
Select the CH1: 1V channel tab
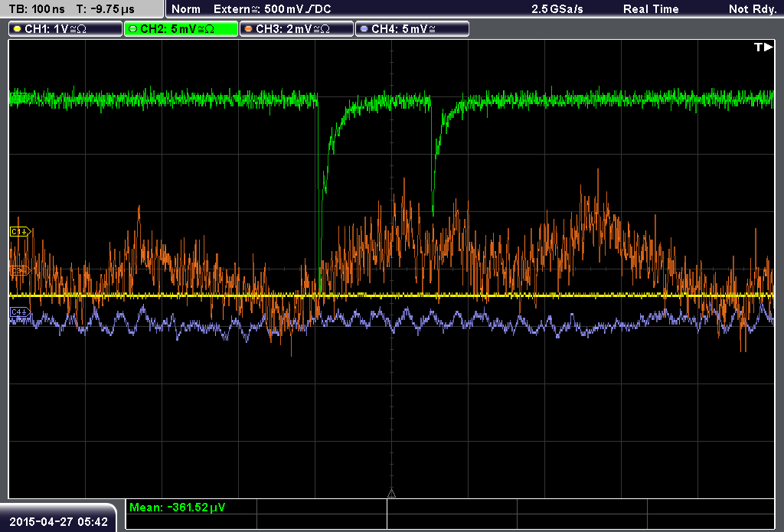coord(66,29)
